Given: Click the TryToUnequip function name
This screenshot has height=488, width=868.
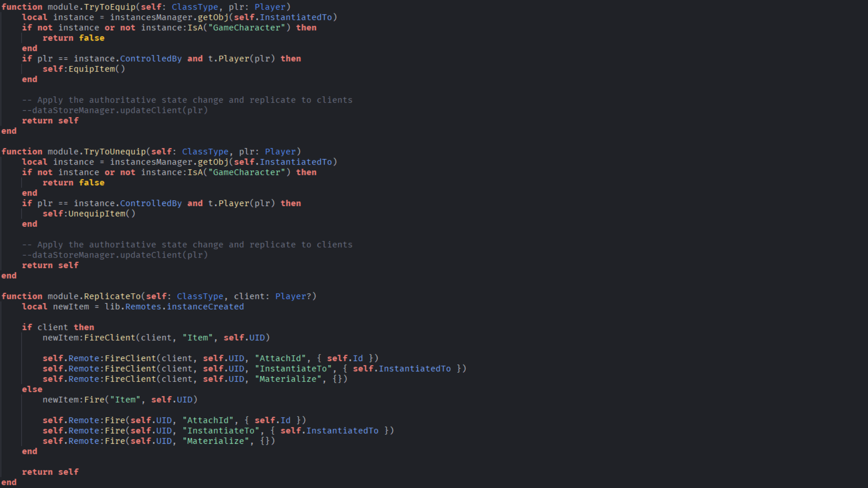Looking at the screenshot, I should tap(115, 151).
